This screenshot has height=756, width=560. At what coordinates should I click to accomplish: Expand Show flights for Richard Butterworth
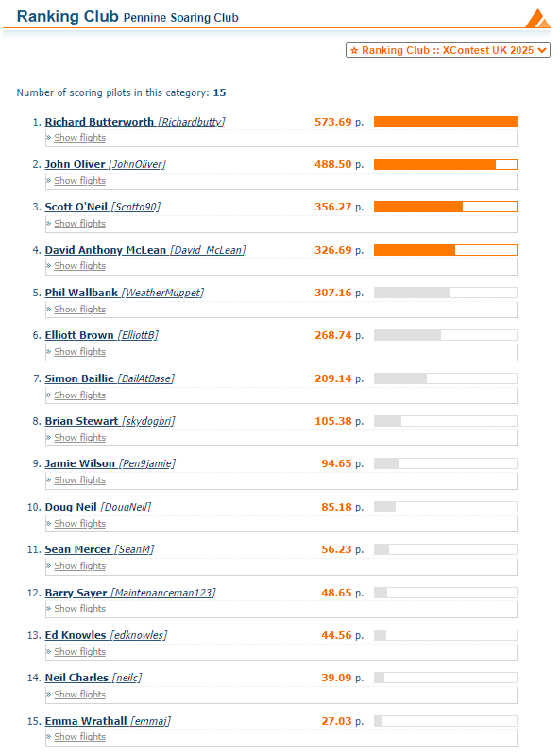79,138
